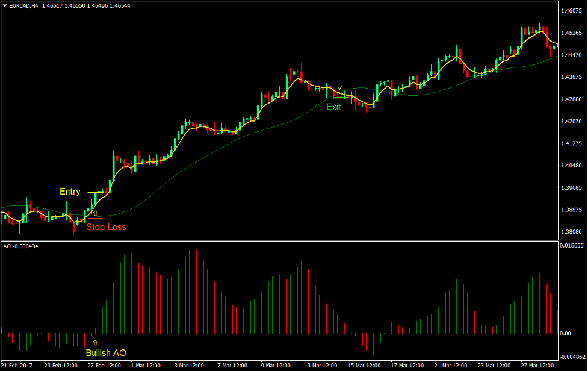The height and width of the screenshot is (371, 588).
Task: Select the yellow Entry arrow marker
Action: click(x=95, y=212)
